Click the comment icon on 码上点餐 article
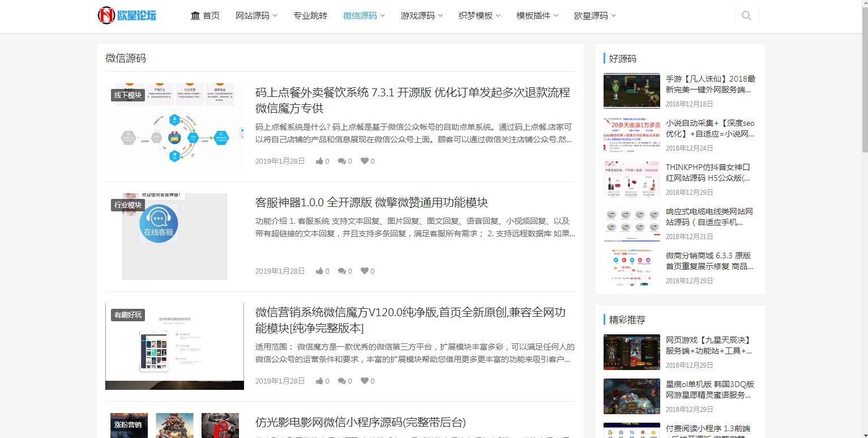Image resolution: width=868 pixels, height=438 pixels. 342,161
